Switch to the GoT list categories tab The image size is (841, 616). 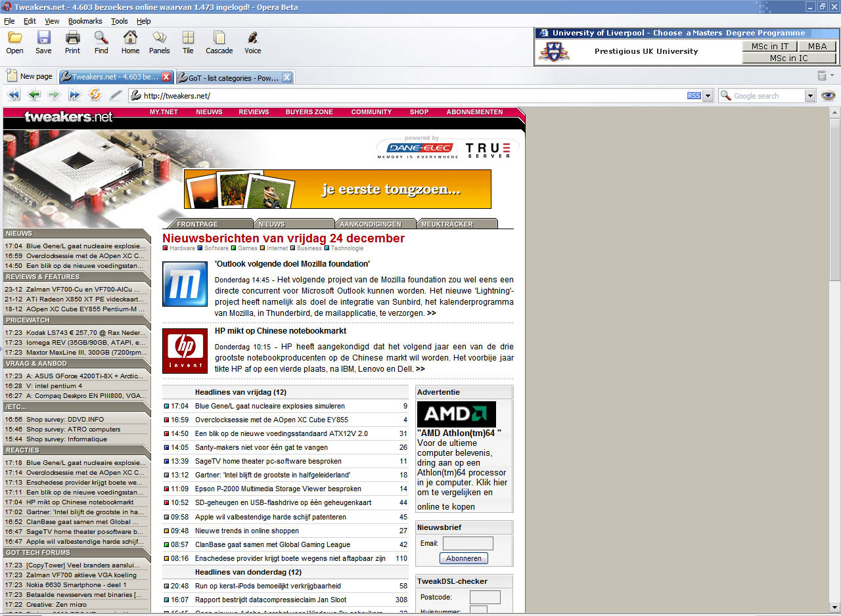(x=234, y=77)
